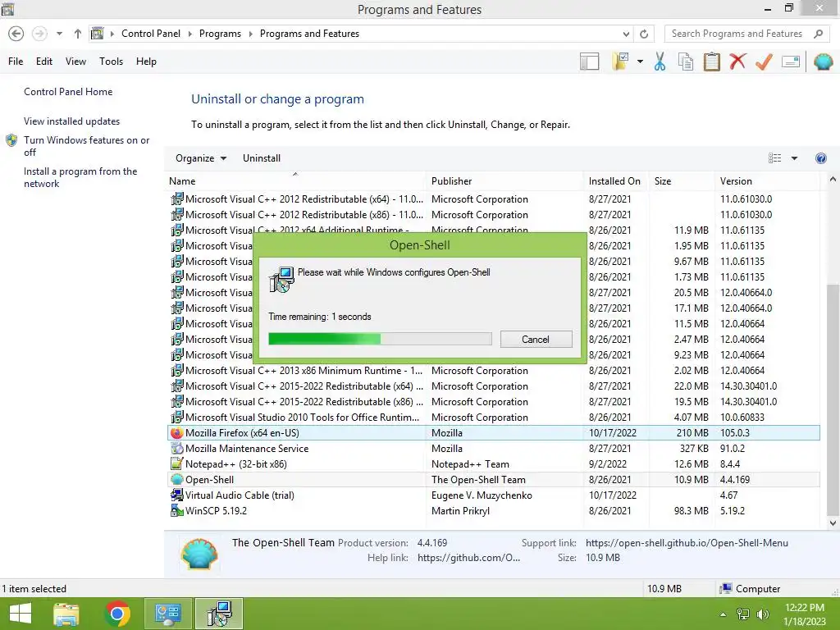This screenshot has width=840, height=630.
Task: Open View installed updates link
Action: click(x=72, y=121)
